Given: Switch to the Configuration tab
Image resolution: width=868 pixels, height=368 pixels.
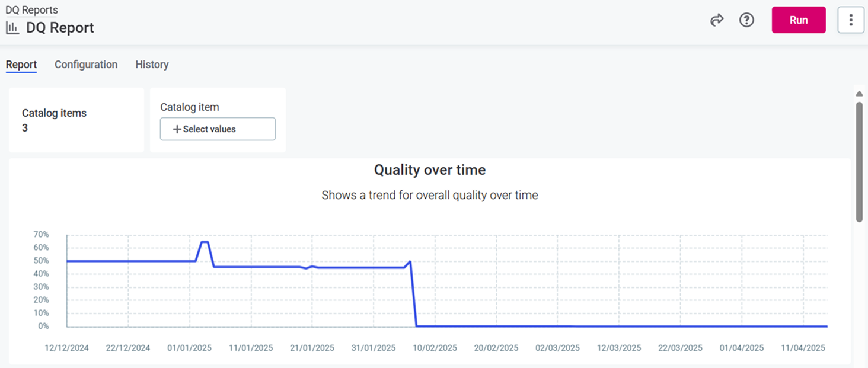Looking at the screenshot, I should (x=85, y=65).
